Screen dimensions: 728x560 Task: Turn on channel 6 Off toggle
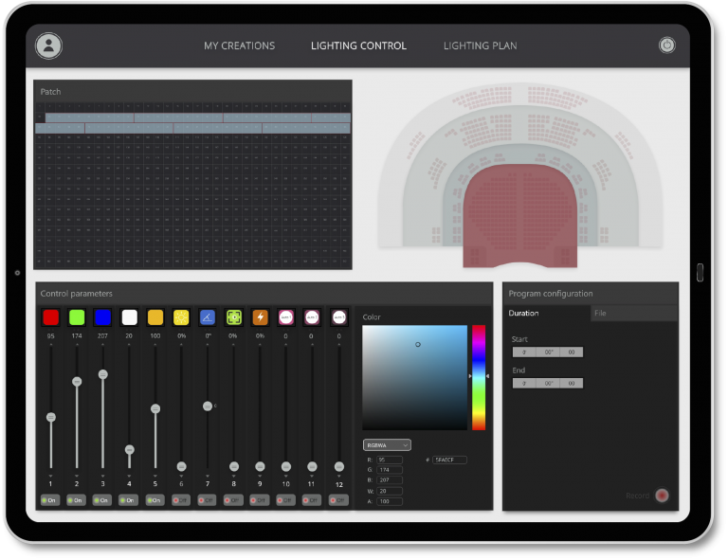click(x=181, y=499)
